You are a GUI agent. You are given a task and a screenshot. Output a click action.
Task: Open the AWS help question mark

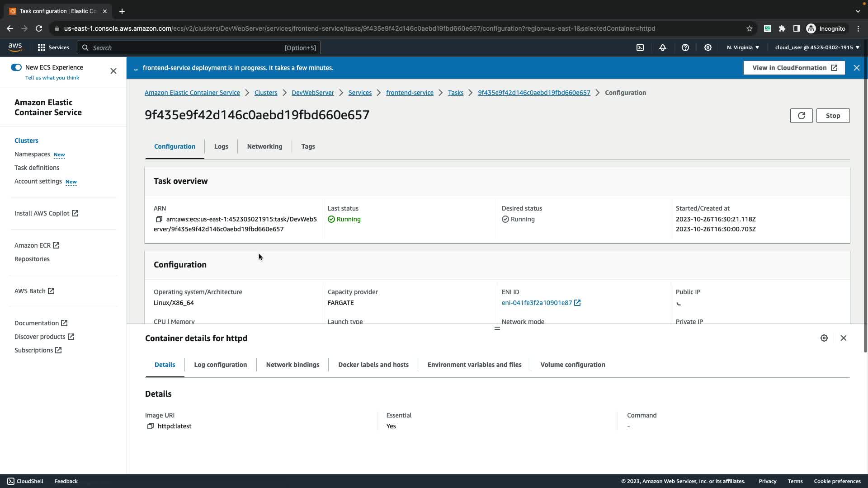(685, 47)
